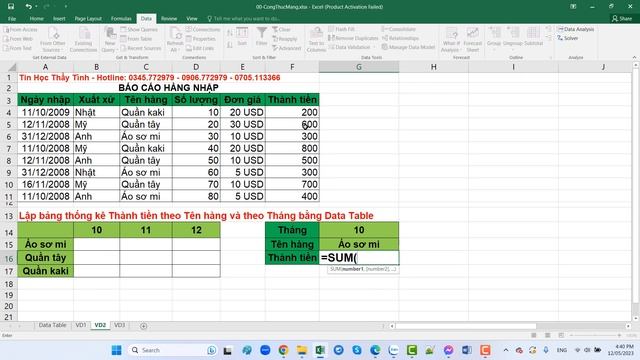Add a new sheet with the plus button
Image resolution: width=640 pixels, height=360 pixels.
click(x=144, y=326)
